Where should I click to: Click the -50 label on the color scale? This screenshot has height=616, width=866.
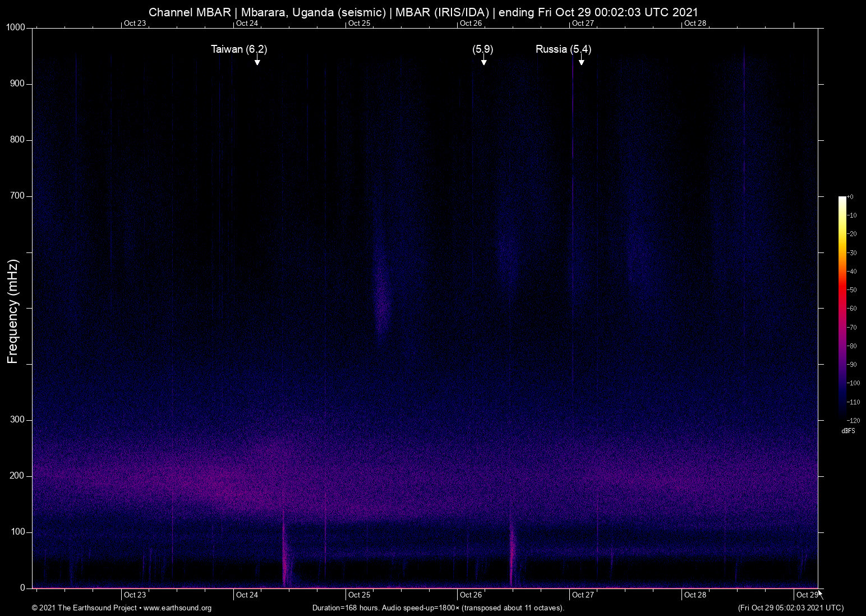(x=852, y=290)
